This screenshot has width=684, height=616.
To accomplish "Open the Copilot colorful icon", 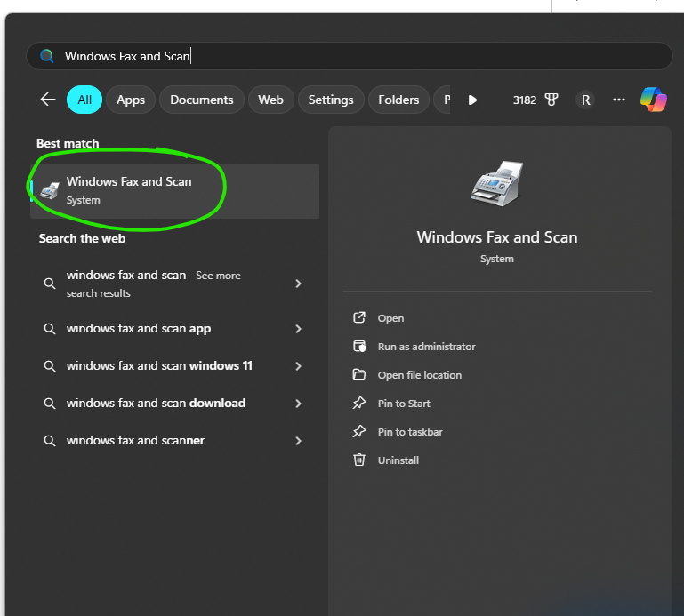I will 653,100.
